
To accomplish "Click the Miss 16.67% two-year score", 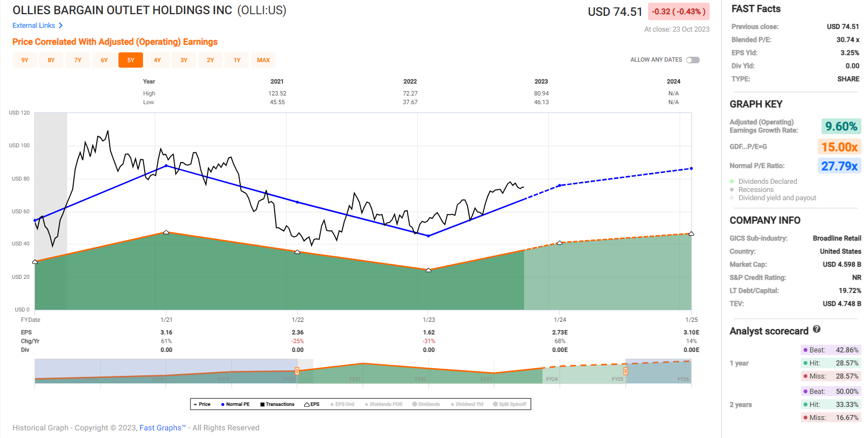I will (830, 418).
